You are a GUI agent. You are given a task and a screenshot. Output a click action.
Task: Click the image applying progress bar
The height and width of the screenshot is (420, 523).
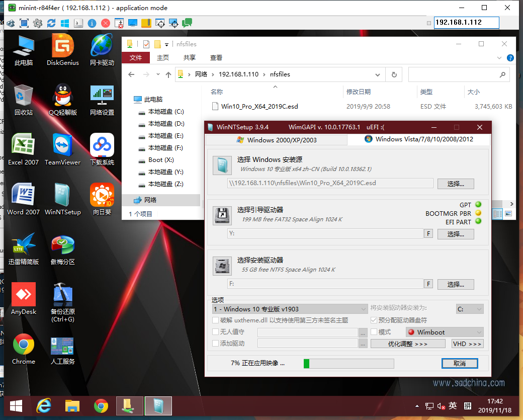click(349, 363)
